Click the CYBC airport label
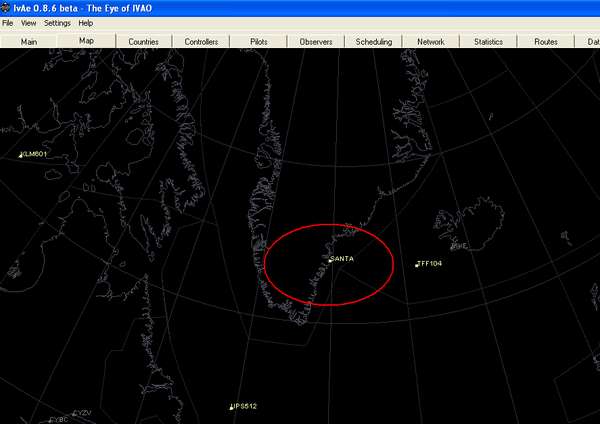The image size is (600, 424). pos(59,420)
